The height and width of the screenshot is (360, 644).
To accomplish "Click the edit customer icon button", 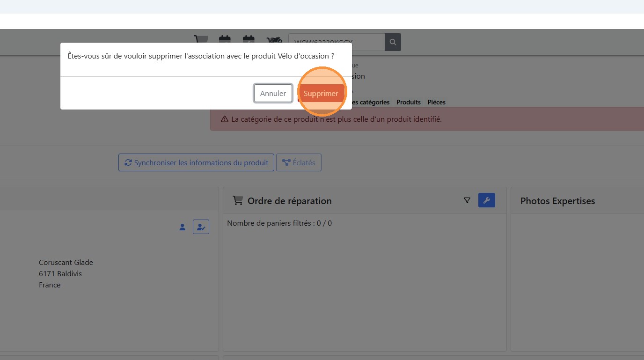I will (201, 227).
